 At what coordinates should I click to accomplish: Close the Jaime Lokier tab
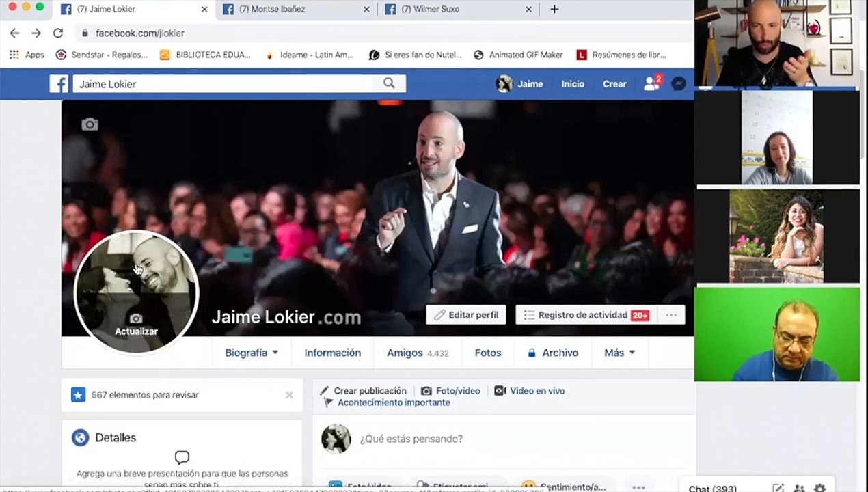click(204, 10)
